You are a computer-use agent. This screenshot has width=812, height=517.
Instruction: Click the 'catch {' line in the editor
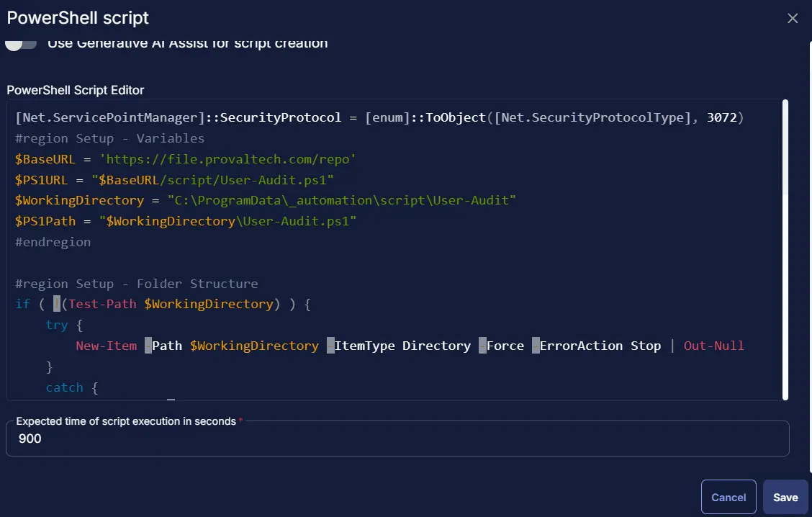click(x=72, y=387)
